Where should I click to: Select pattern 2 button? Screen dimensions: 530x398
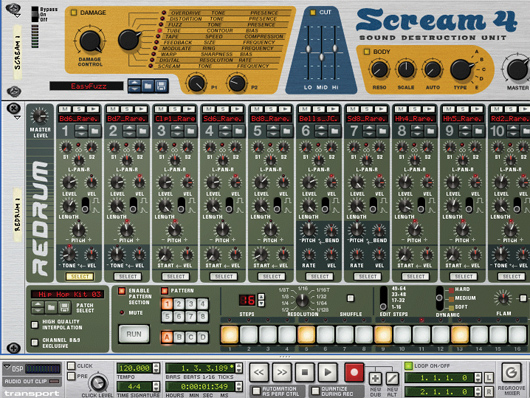[179, 304]
